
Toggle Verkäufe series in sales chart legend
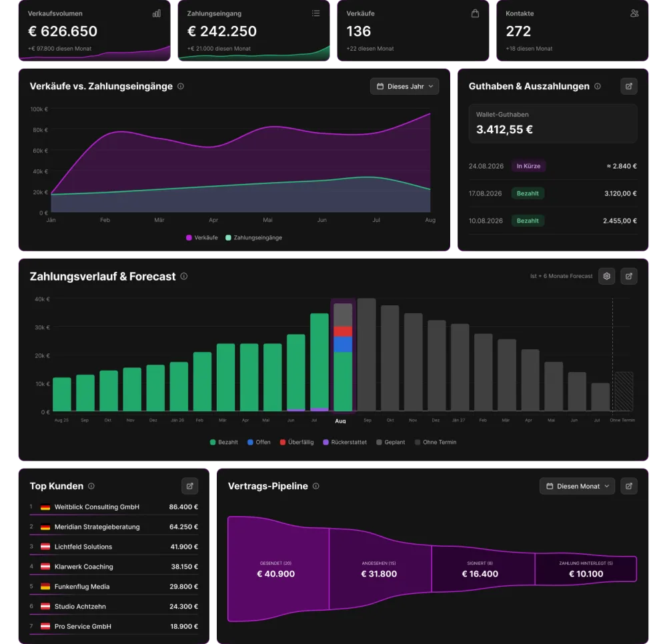tap(202, 237)
